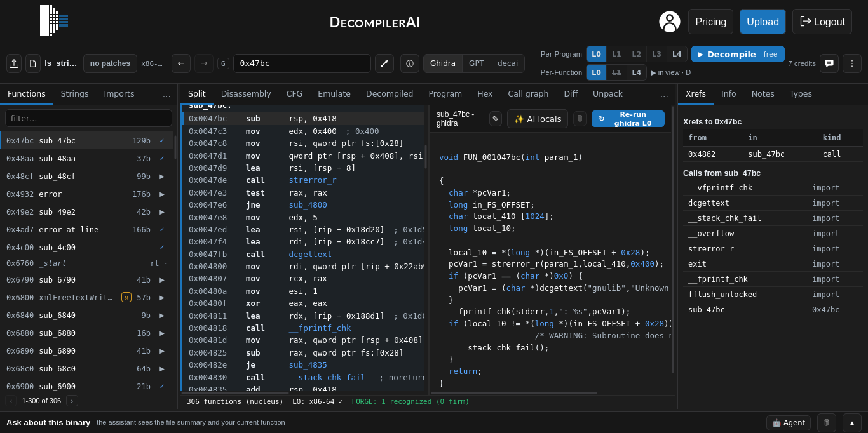The height and width of the screenshot is (433, 868).
Task: Log out with the Logout button
Action: [x=822, y=22]
